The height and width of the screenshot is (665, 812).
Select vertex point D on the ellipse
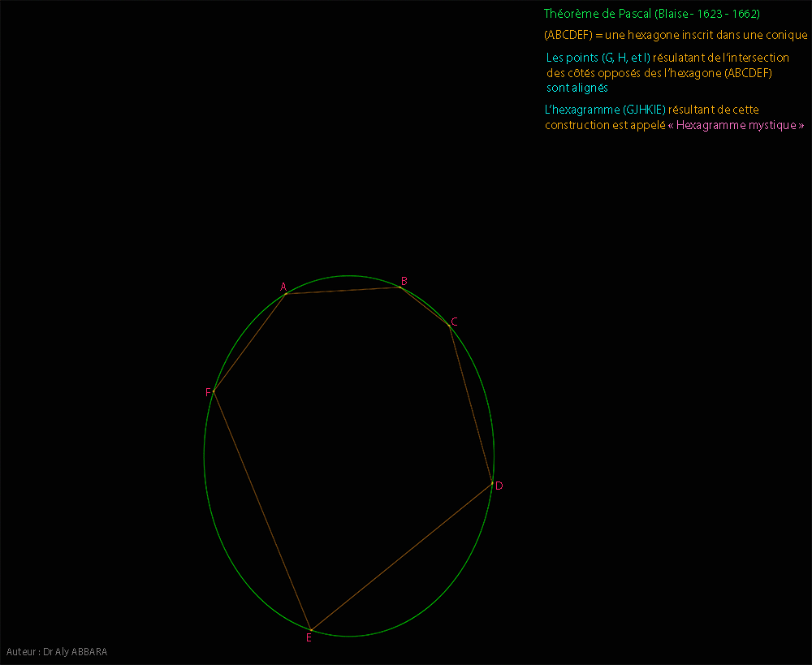(492, 483)
